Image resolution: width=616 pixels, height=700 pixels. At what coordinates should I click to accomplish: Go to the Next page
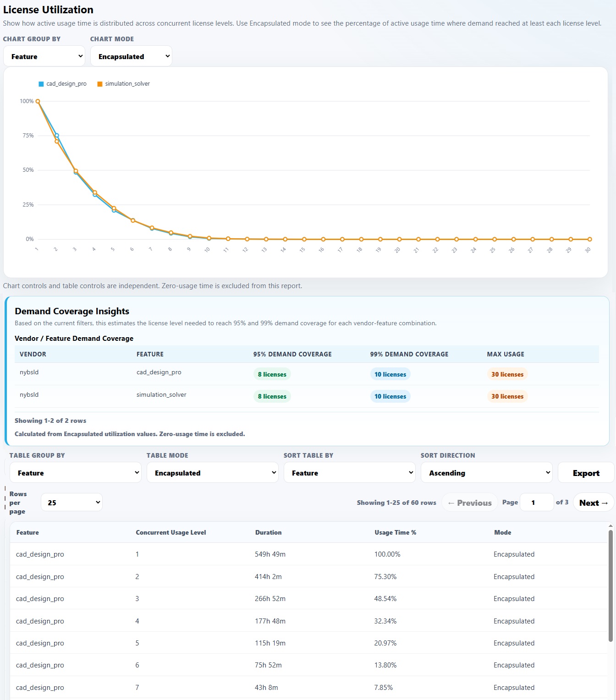pyautogui.click(x=594, y=503)
